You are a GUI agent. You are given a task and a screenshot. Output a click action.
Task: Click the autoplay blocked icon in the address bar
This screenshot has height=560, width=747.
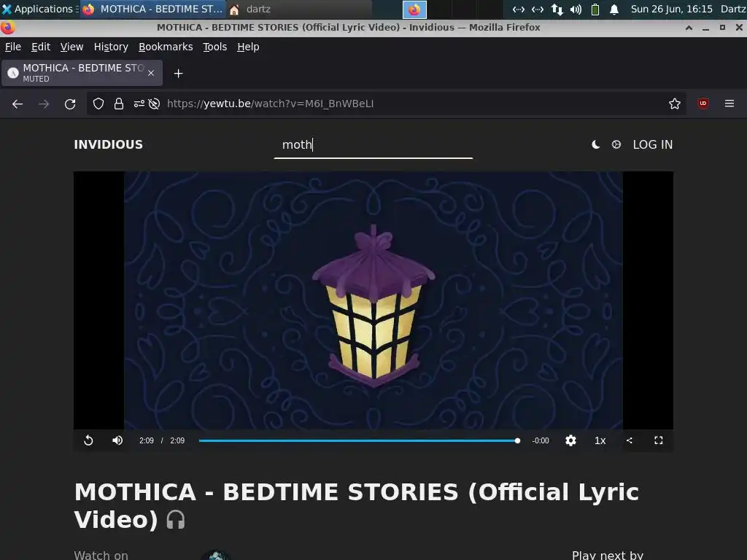[x=154, y=104]
